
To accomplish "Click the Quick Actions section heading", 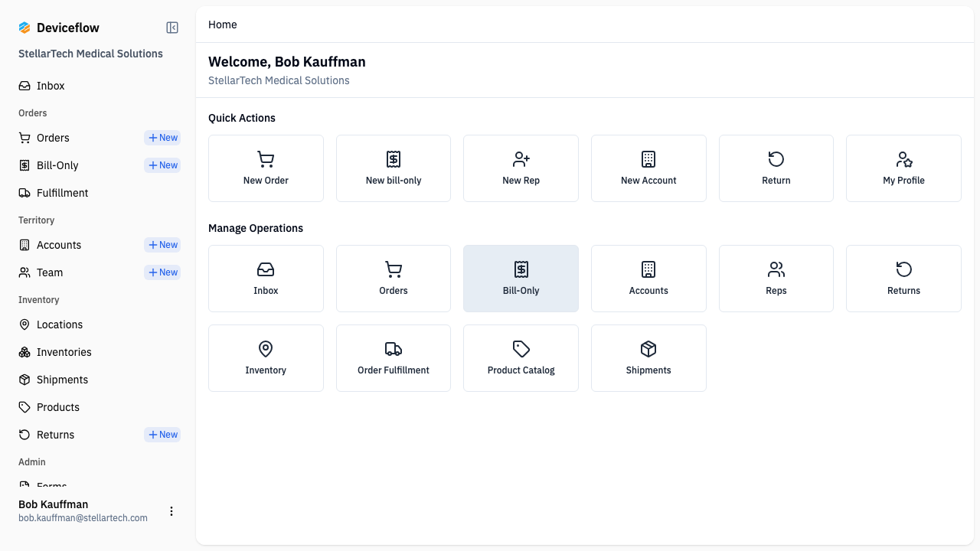I will click(242, 118).
